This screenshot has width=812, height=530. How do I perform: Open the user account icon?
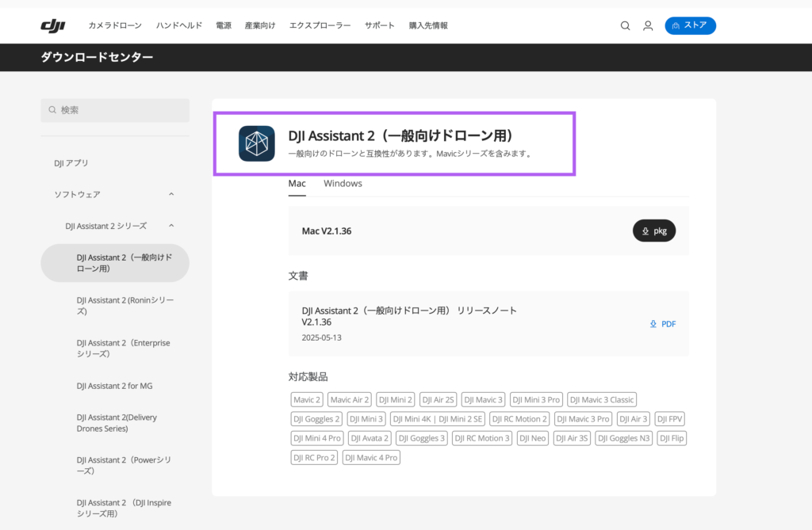648,25
